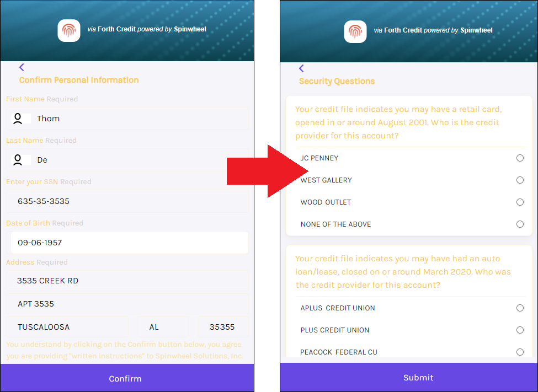Image resolution: width=538 pixels, height=392 pixels.
Task: Select APLUS CREDIT UNION for the auto loan
Action: click(520, 308)
